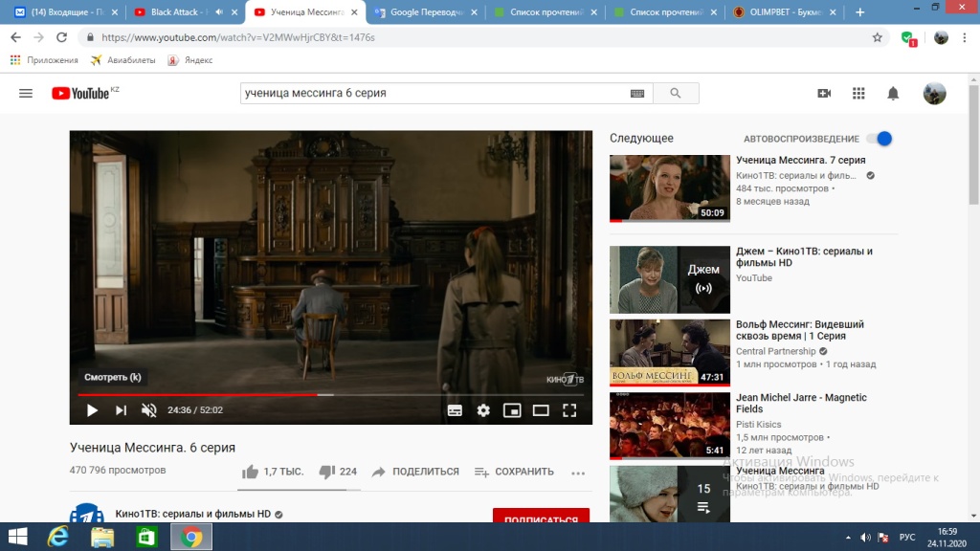980x551 pixels.
Task: Open Ученица Мессинга 7 серия thumbnail
Action: coord(669,188)
